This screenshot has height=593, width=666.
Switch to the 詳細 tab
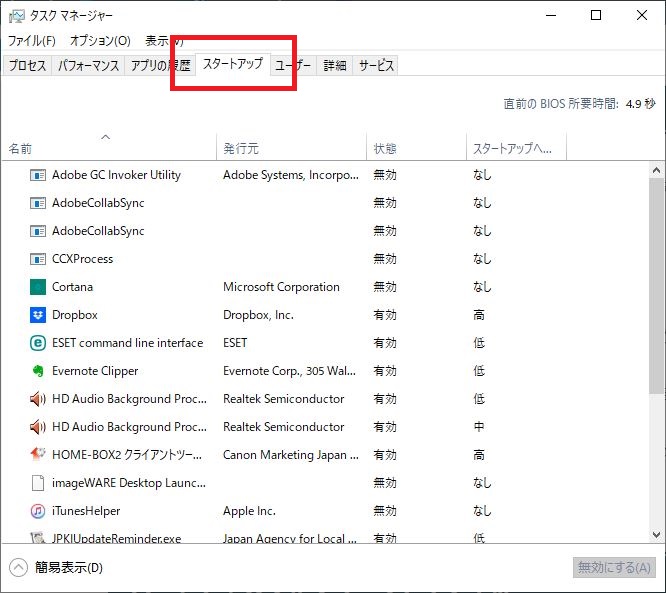[x=335, y=65]
